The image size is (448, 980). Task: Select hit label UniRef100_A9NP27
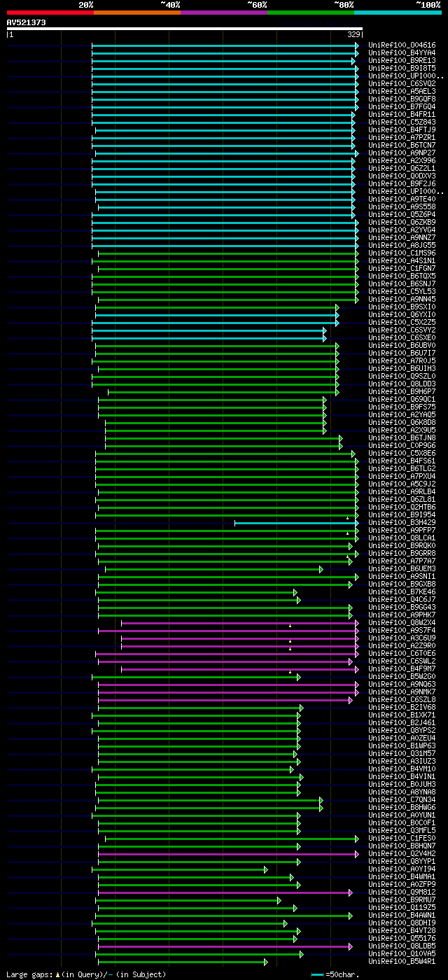402,153
